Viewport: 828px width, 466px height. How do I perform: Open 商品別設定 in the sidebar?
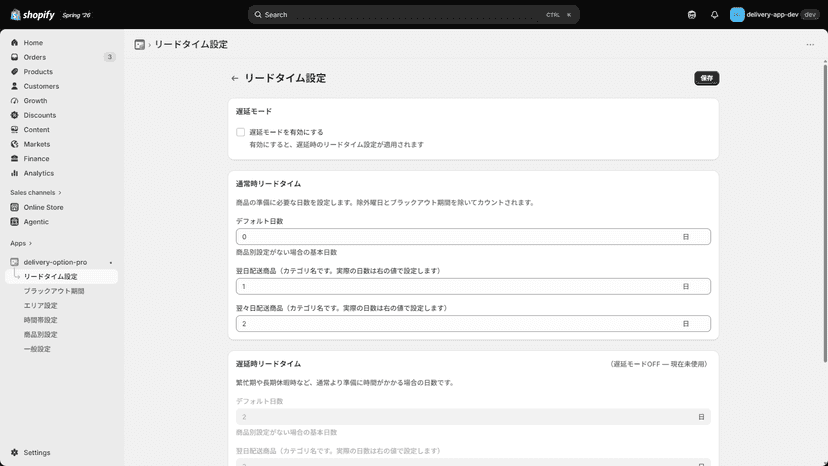point(41,334)
